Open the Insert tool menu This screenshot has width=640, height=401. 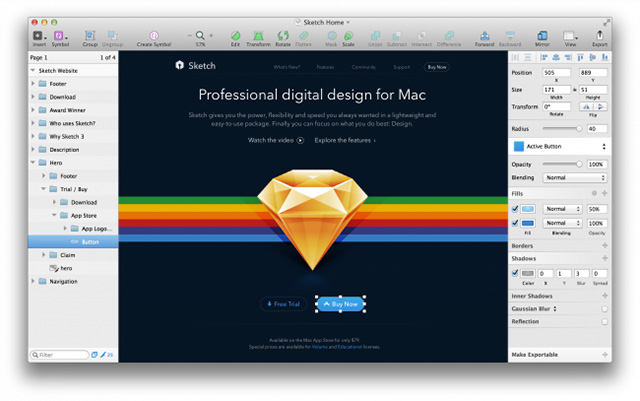coord(39,36)
